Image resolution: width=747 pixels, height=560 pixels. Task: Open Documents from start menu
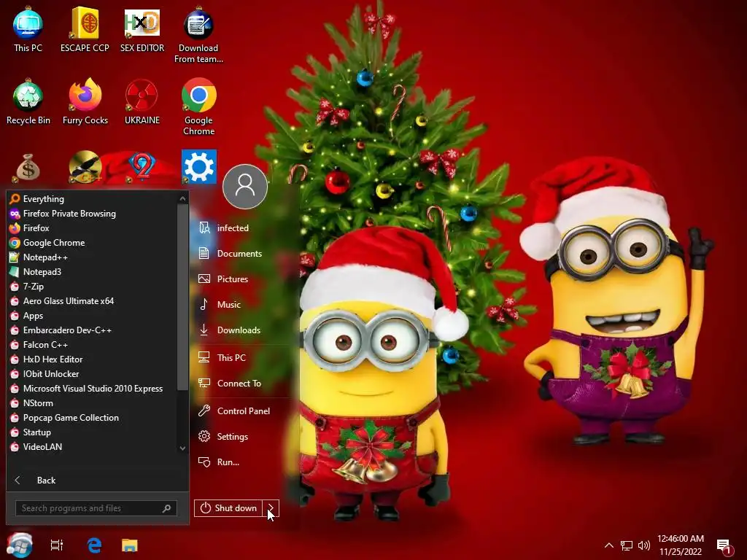(241, 254)
